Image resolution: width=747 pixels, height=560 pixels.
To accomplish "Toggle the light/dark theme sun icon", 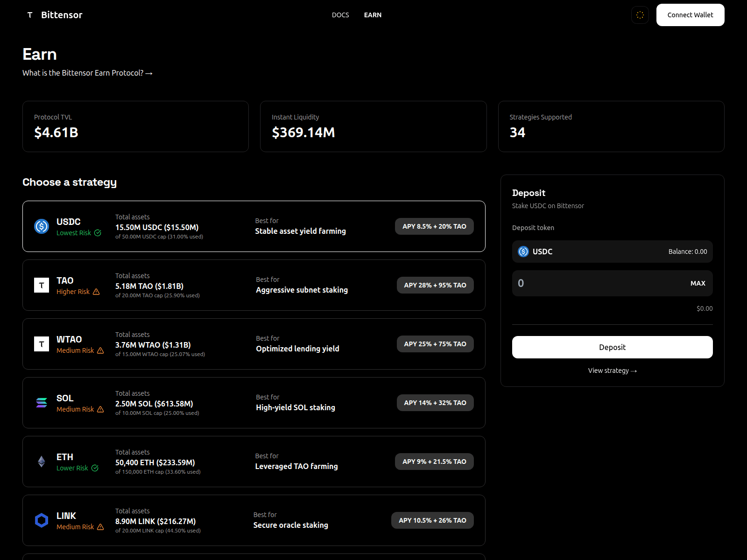I will 640,15.
